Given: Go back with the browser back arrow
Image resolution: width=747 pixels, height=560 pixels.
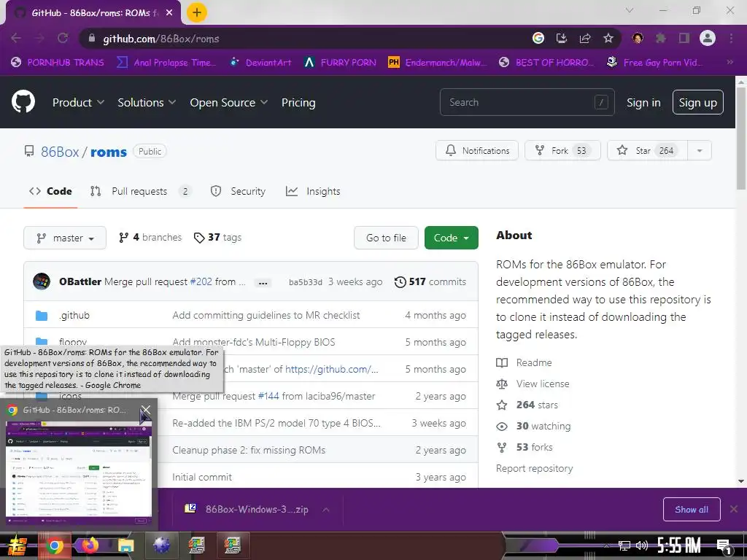Looking at the screenshot, I should pos(16,38).
